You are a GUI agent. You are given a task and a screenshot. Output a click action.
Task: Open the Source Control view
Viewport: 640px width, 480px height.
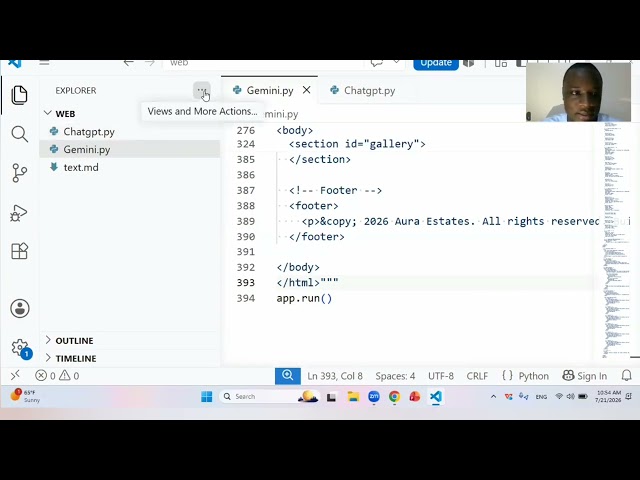pyautogui.click(x=19, y=173)
